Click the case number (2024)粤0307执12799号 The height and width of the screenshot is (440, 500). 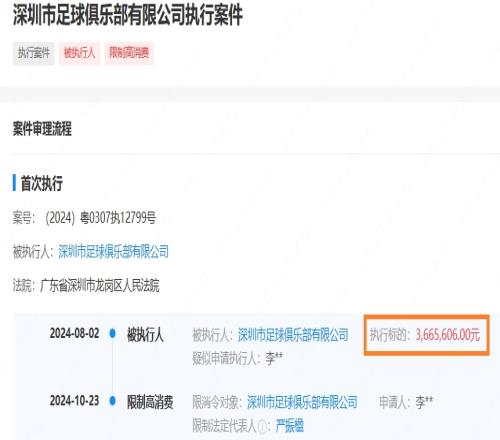coord(100,218)
